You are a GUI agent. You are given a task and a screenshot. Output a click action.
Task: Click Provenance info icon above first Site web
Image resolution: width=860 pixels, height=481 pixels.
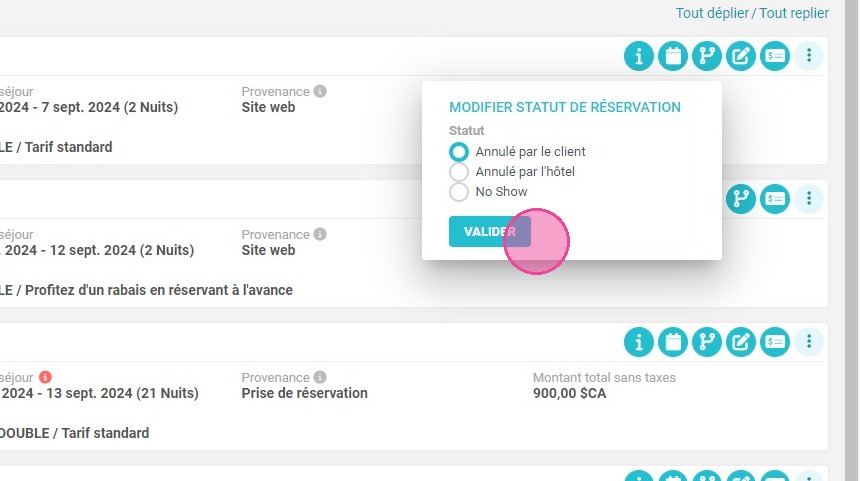(320, 91)
